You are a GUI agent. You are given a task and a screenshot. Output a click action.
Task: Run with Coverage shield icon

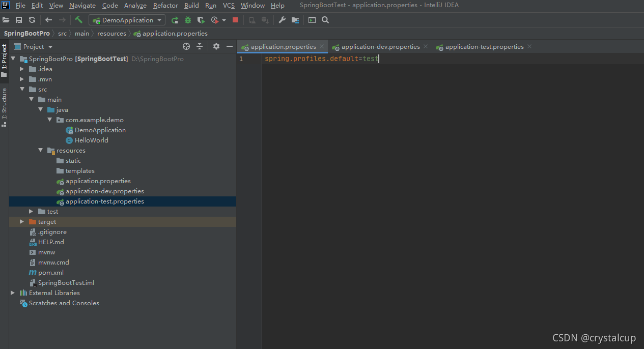tap(201, 20)
